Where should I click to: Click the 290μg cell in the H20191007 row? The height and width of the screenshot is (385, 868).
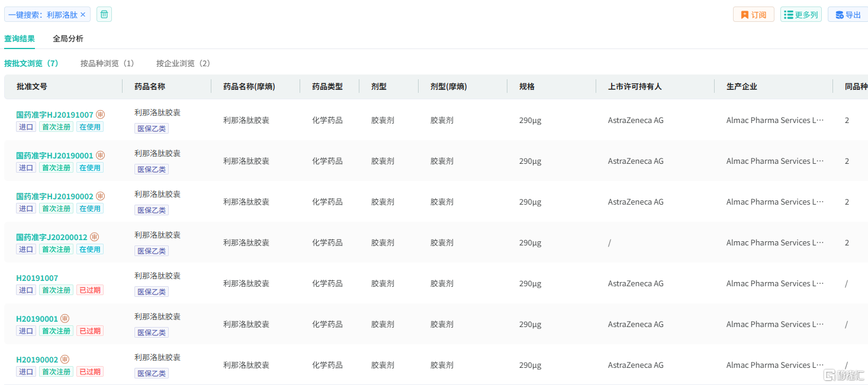(x=531, y=283)
